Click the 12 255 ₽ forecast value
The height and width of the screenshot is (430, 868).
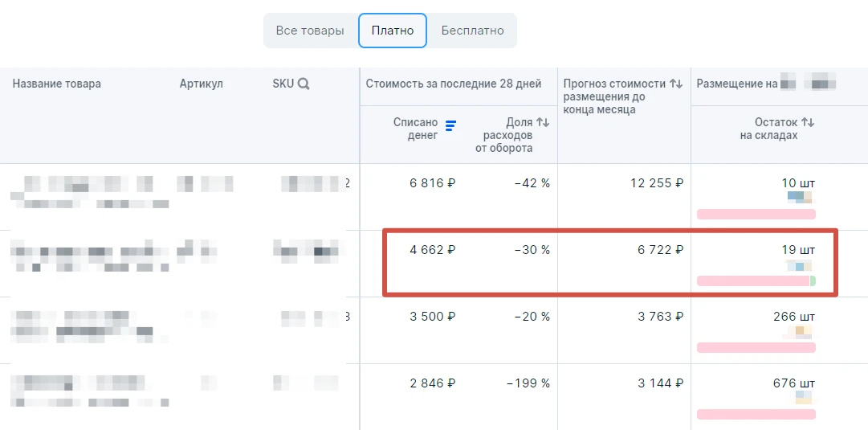pos(657,183)
